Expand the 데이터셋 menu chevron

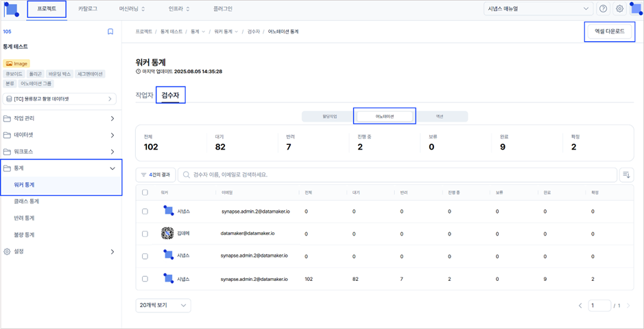(x=112, y=135)
